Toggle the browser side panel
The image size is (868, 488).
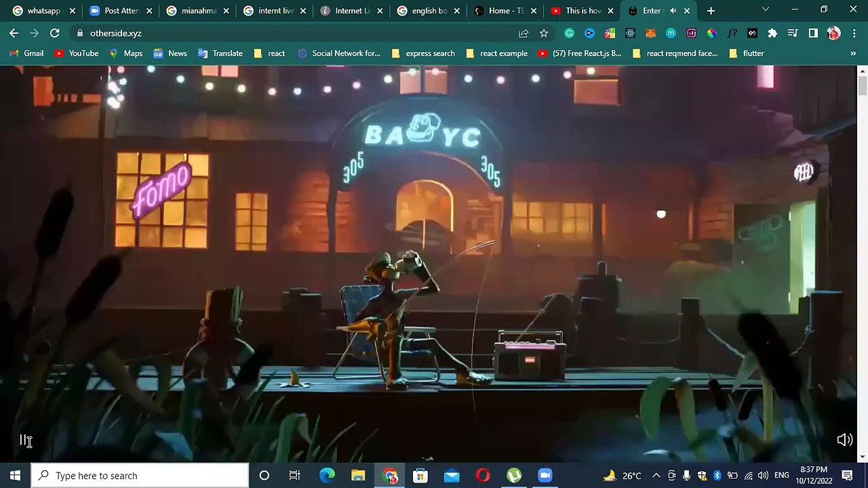pos(813,33)
